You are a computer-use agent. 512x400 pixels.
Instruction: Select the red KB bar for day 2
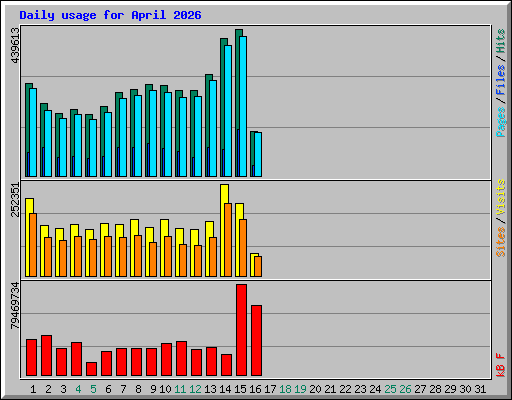(x=46, y=355)
